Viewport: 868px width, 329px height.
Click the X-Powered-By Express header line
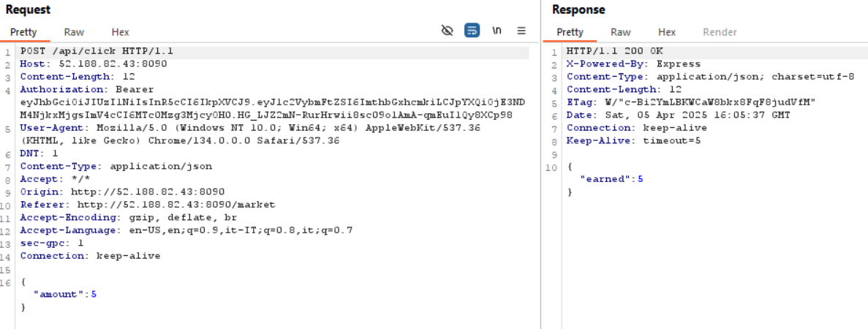(x=633, y=64)
